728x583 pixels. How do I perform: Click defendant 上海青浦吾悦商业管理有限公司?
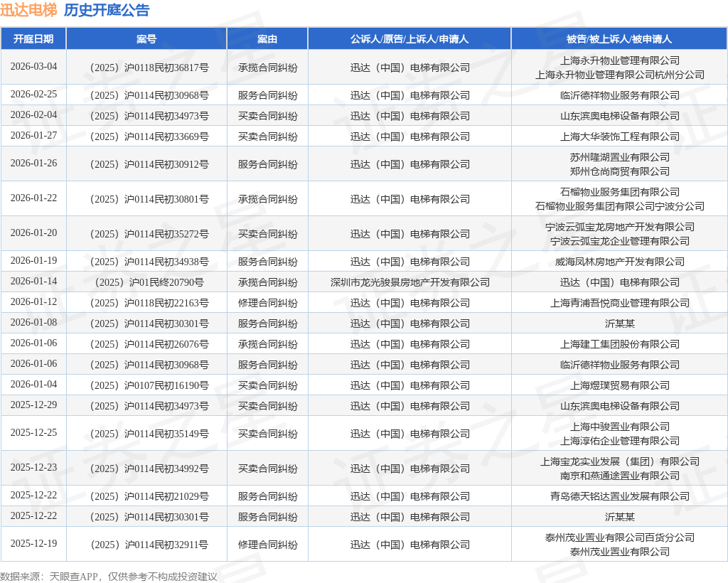[x=619, y=303]
